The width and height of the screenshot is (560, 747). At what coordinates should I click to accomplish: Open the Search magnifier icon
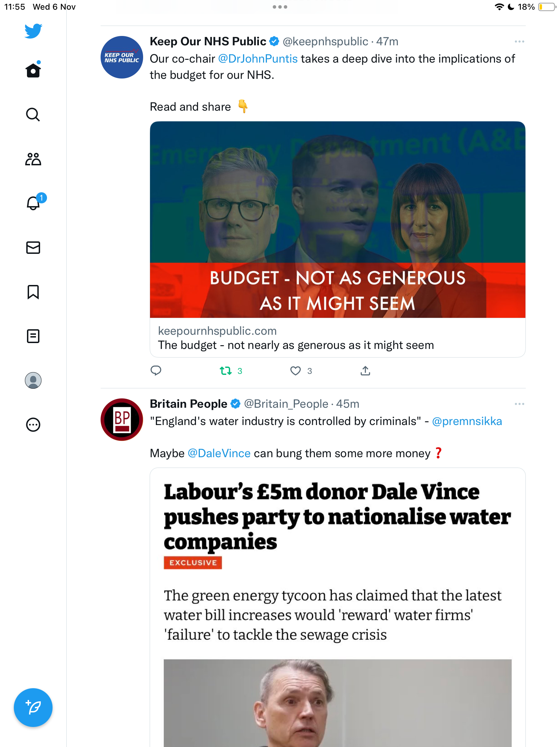[33, 114]
